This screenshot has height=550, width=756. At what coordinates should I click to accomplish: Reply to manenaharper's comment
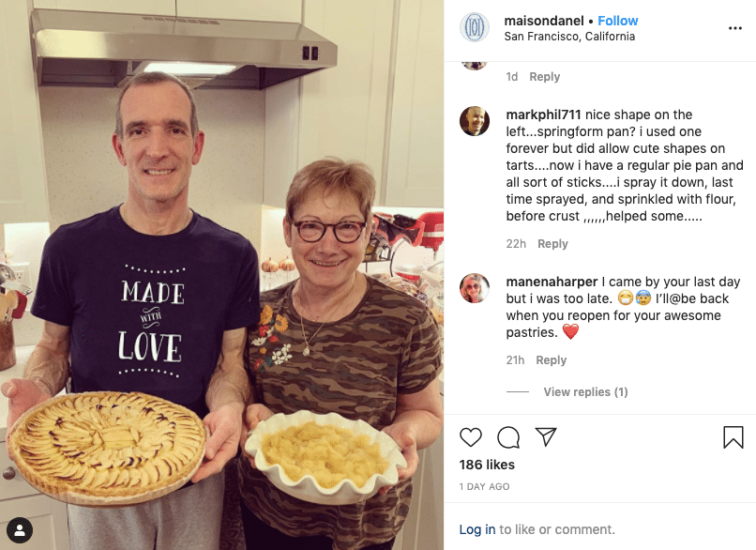(x=552, y=359)
